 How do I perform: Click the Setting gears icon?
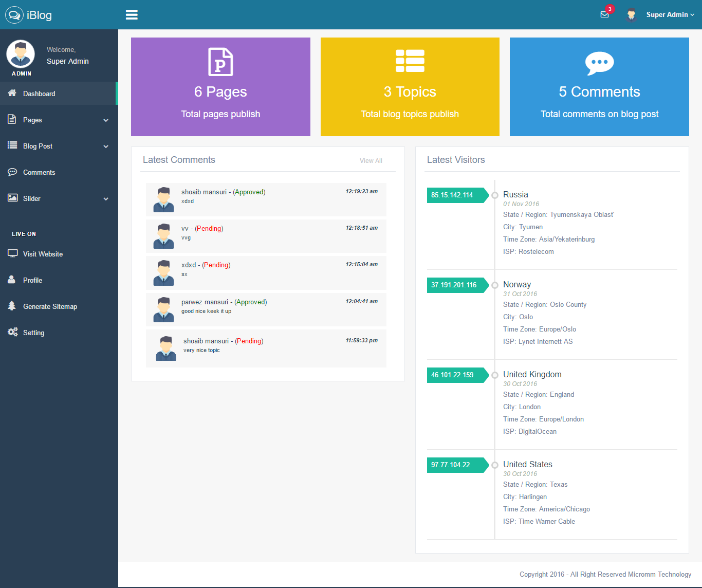12,332
